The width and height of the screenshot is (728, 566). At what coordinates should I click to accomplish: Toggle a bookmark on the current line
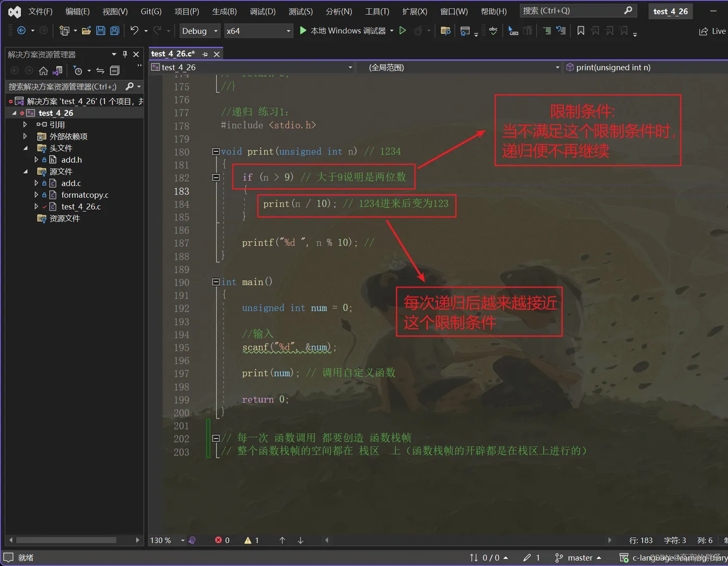pyautogui.click(x=581, y=31)
